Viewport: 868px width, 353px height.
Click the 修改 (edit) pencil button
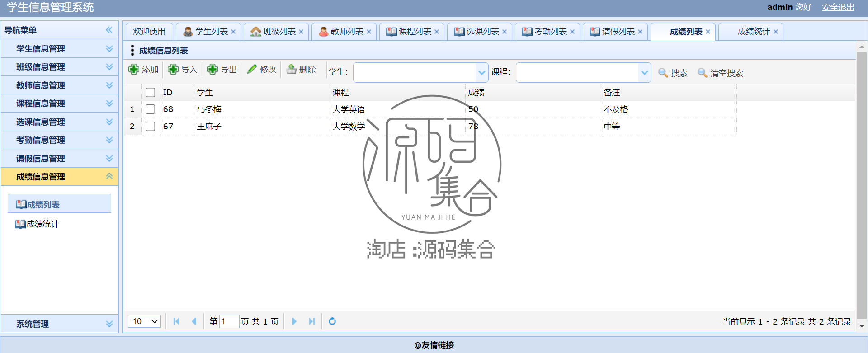261,69
